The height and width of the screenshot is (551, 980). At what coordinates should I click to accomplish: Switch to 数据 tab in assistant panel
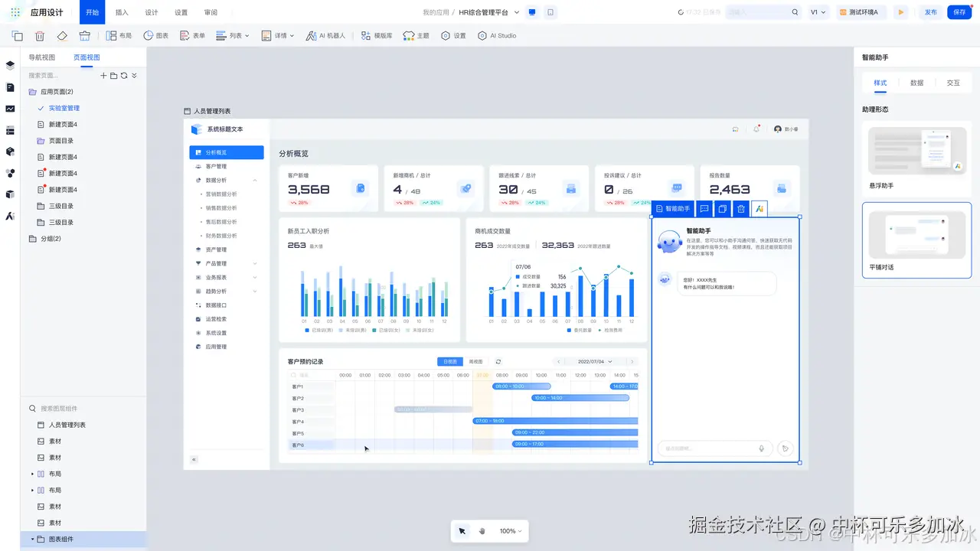click(916, 83)
